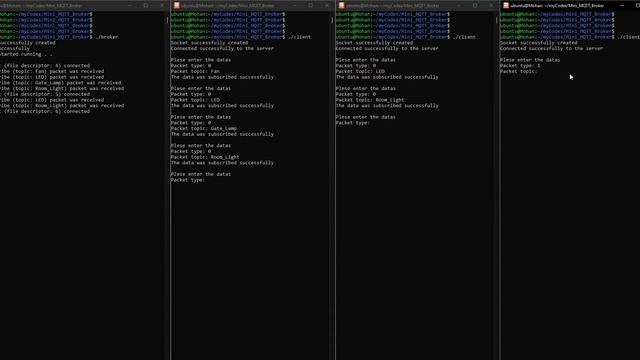Click the last empty 'Packet type:' prompt in third terminal
The width and height of the screenshot is (640, 360).
click(353, 122)
